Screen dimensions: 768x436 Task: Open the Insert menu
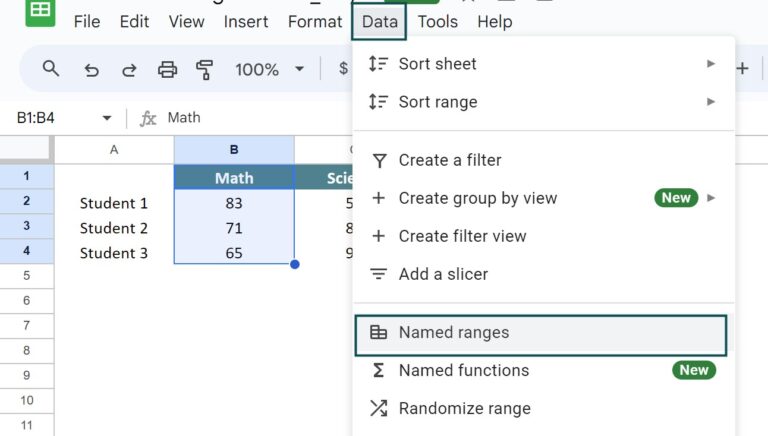[x=246, y=22]
